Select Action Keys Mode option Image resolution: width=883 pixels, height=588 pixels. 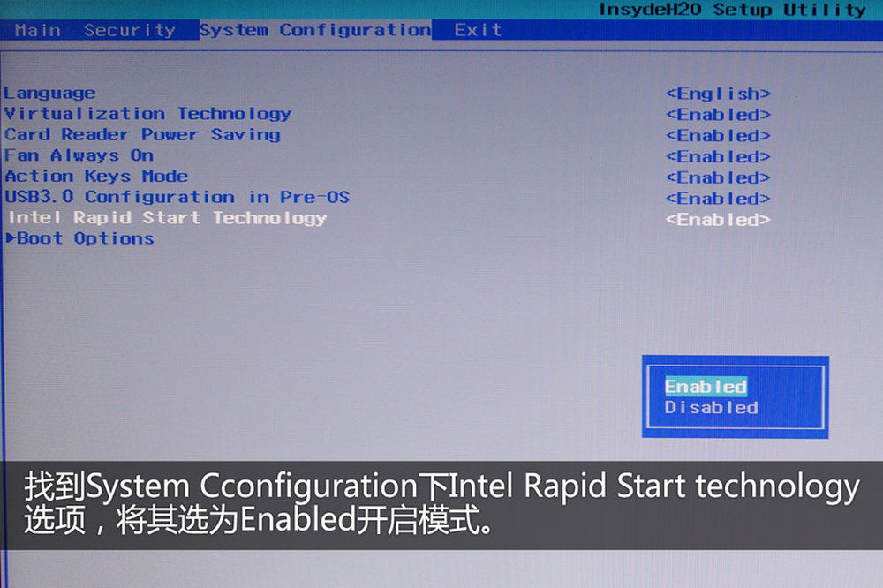tap(96, 177)
